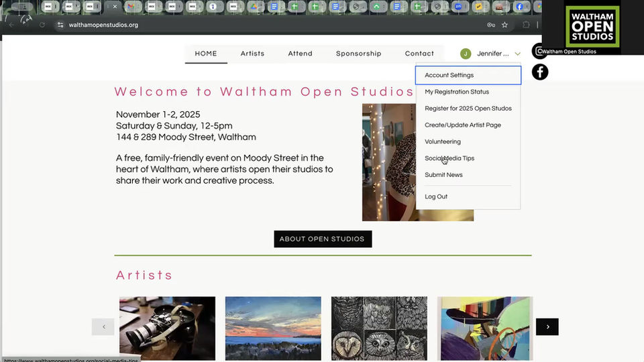
Task: Click the ABOUT OPEN STUDIOS button
Action: click(323, 239)
